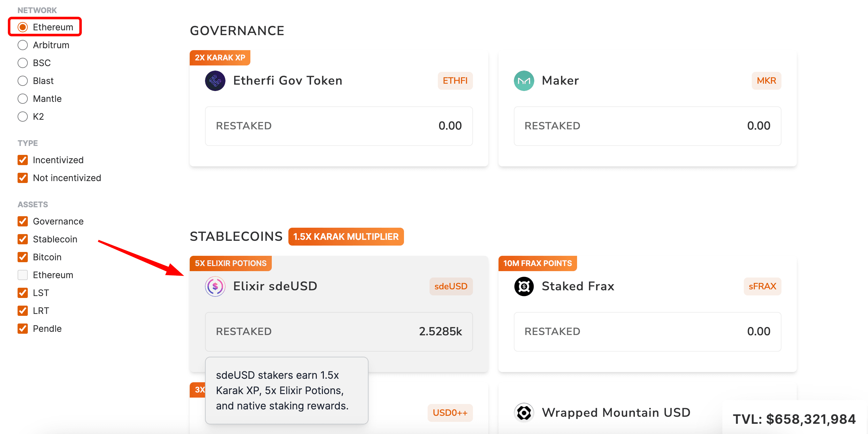
Task: Uncheck the LRT assets filter
Action: (23, 310)
